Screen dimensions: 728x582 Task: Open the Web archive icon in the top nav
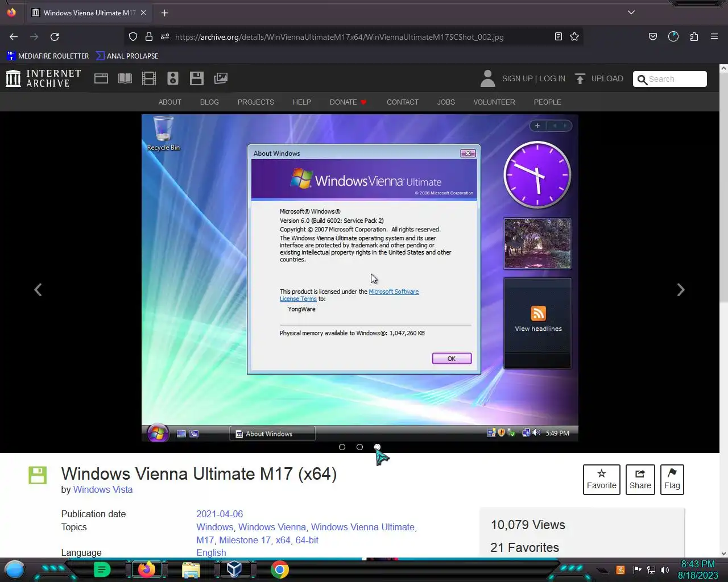(101, 78)
